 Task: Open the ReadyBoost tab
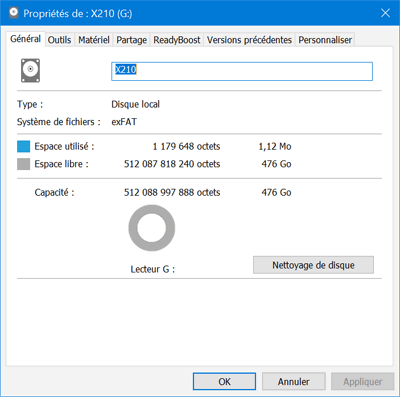(x=177, y=40)
